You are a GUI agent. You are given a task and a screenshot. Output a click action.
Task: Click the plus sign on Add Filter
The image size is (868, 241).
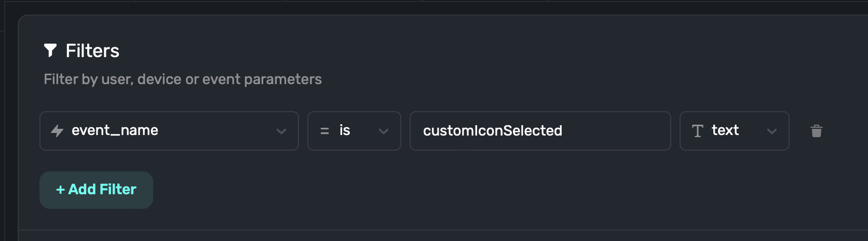click(x=60, y=190)
